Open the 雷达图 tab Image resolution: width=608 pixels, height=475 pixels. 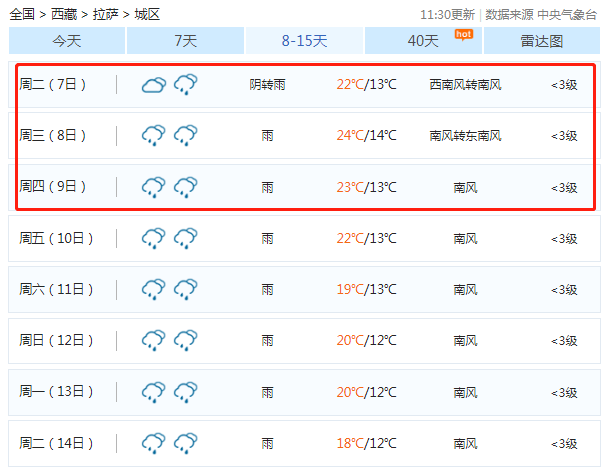(542, 41)
